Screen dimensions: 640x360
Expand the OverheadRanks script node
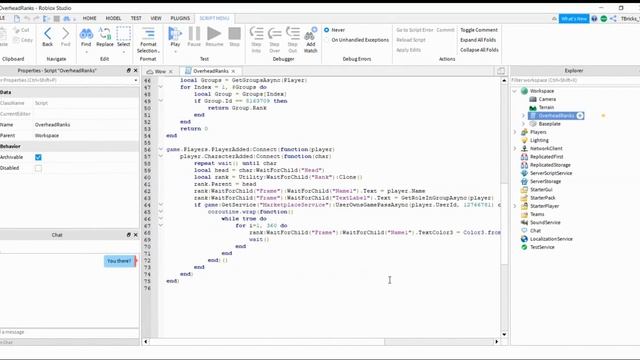coord(523,116)
